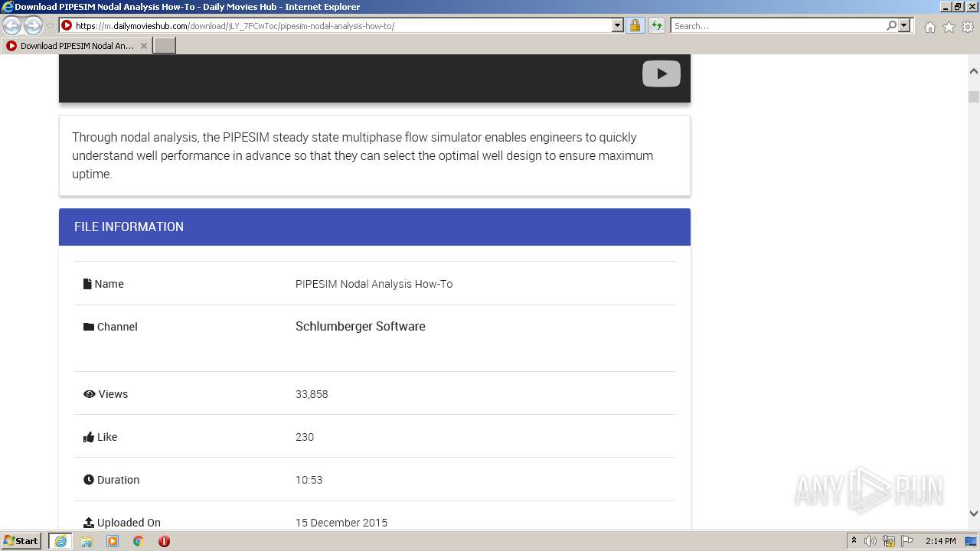Click the file Name icon
The height and width of the screenshot is (551, 980).
point(87,284)
